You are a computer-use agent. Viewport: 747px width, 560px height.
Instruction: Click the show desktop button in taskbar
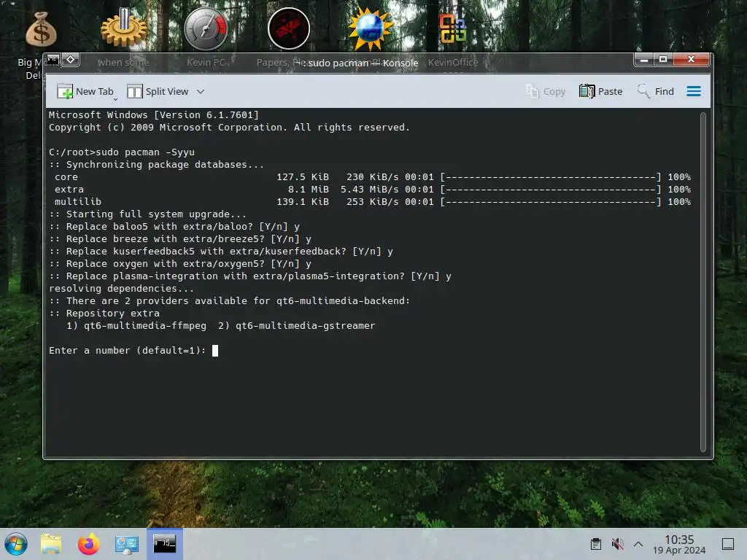[728, 544]
